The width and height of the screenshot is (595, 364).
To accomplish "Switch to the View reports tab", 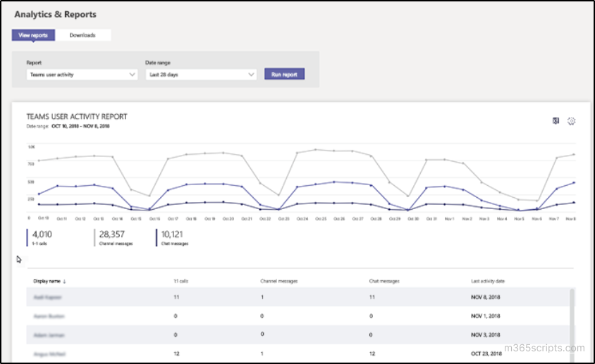I will (x=33, y=35).
